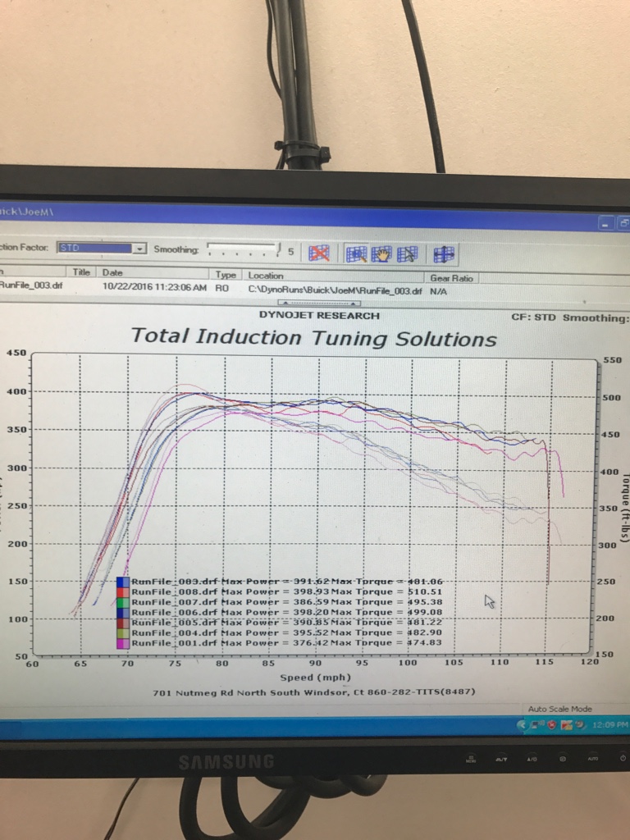
Task: Select the hand pan tool icon
Action: point(381,253)
